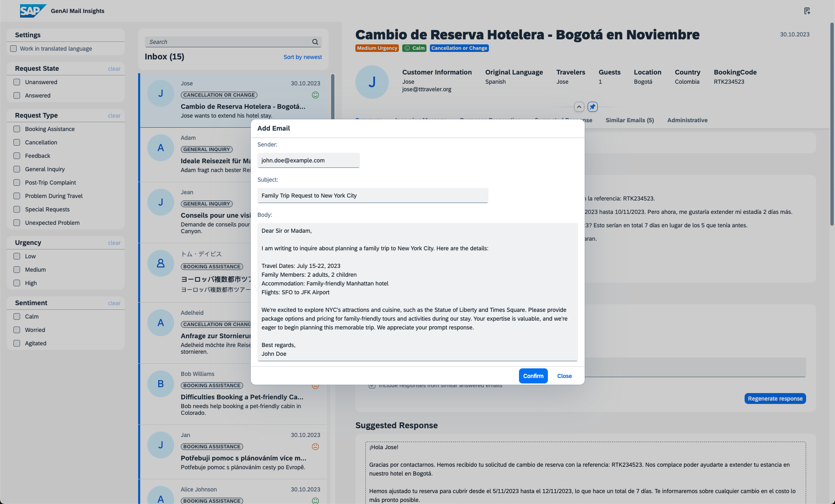835x504 pixels.
Task: Collapse the header with the chevron-up button
Action: pyautogui.click(x=579, y=107)
